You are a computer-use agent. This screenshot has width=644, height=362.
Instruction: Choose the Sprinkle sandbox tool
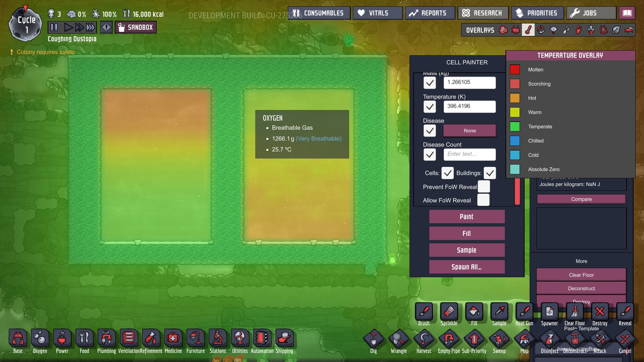pyautogui.click(x=449, y=312)
